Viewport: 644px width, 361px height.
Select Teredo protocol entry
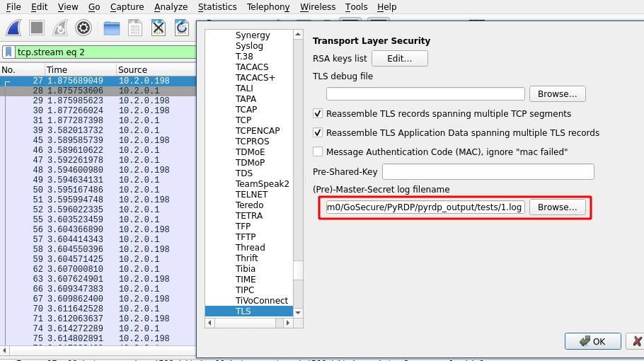[249, 205]
